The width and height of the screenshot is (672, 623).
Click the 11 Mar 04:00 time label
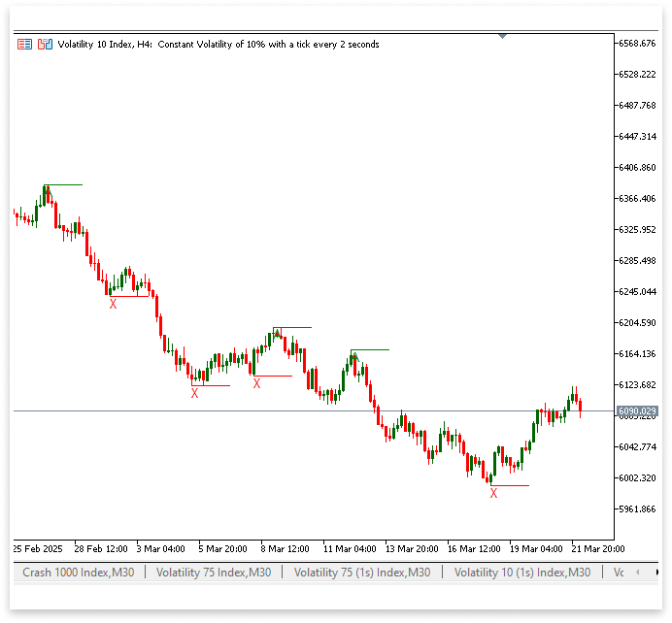click(350, 549)
